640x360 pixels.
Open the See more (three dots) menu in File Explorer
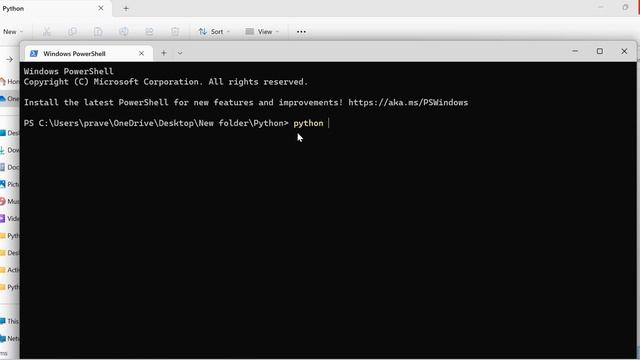tap(301, 31)
